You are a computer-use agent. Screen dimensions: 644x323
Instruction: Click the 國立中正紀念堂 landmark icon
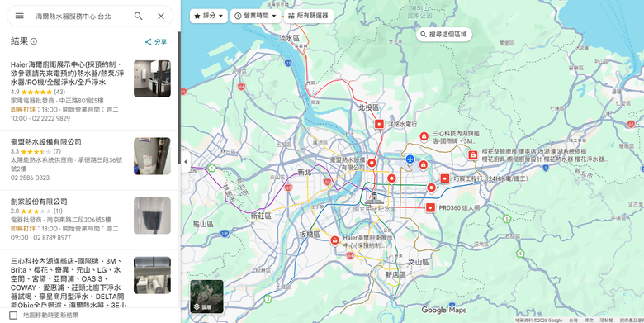pos(375,197)
